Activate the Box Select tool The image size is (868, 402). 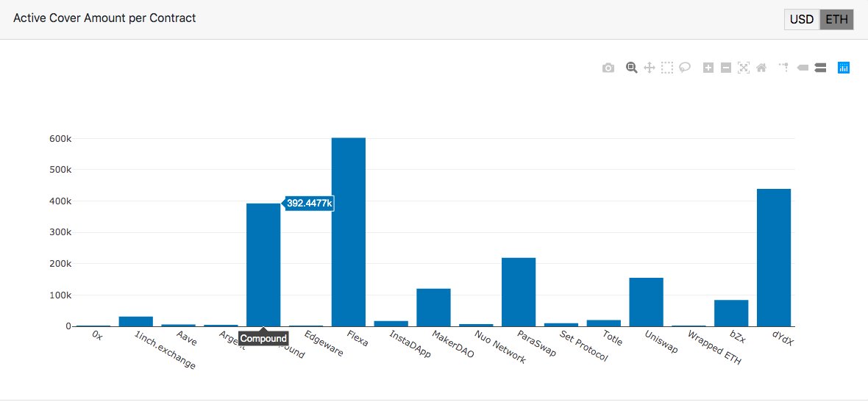(x=667, y=68)
